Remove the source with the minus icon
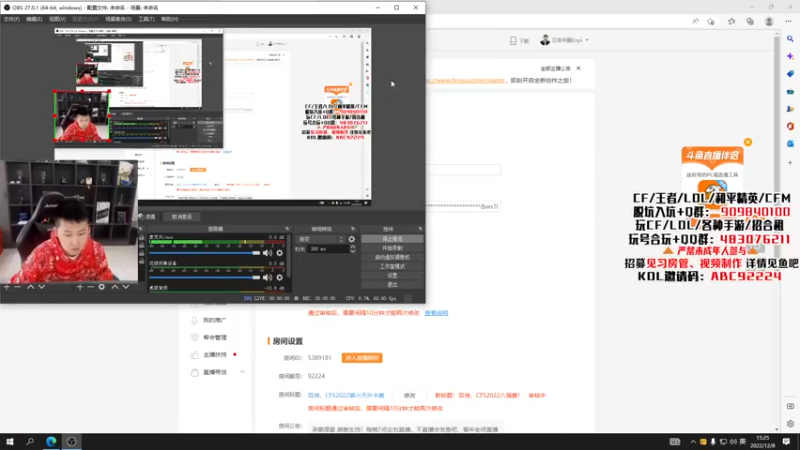 click(x=90, y=287)
